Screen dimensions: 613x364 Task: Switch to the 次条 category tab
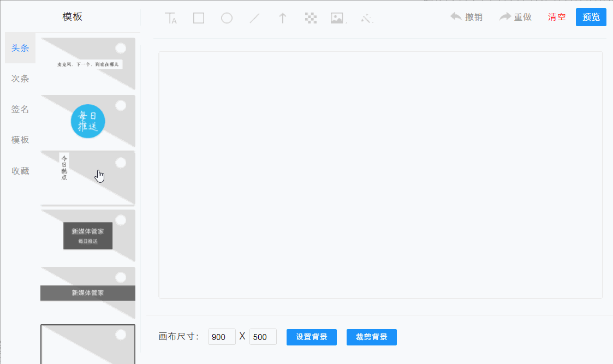(20, 79)
